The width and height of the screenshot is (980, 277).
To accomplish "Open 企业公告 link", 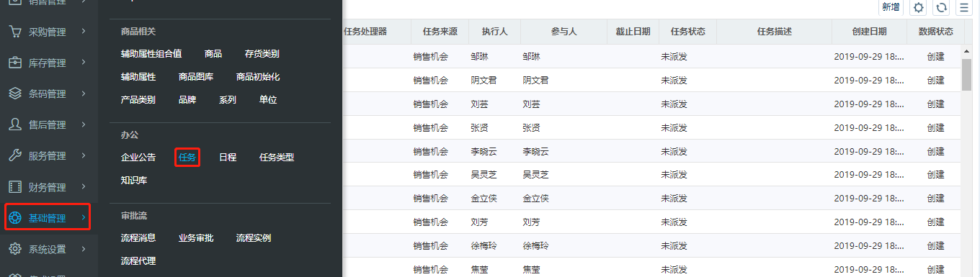I will [138, 157].
